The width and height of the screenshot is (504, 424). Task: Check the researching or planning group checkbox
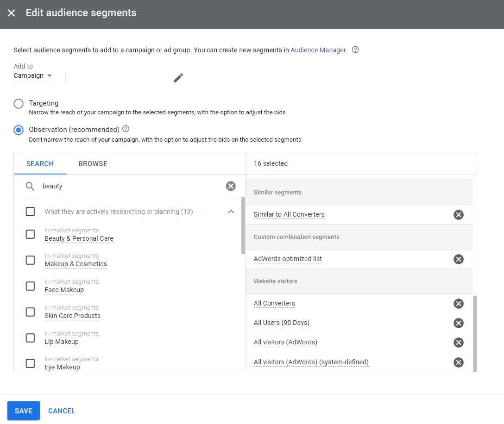30,212
